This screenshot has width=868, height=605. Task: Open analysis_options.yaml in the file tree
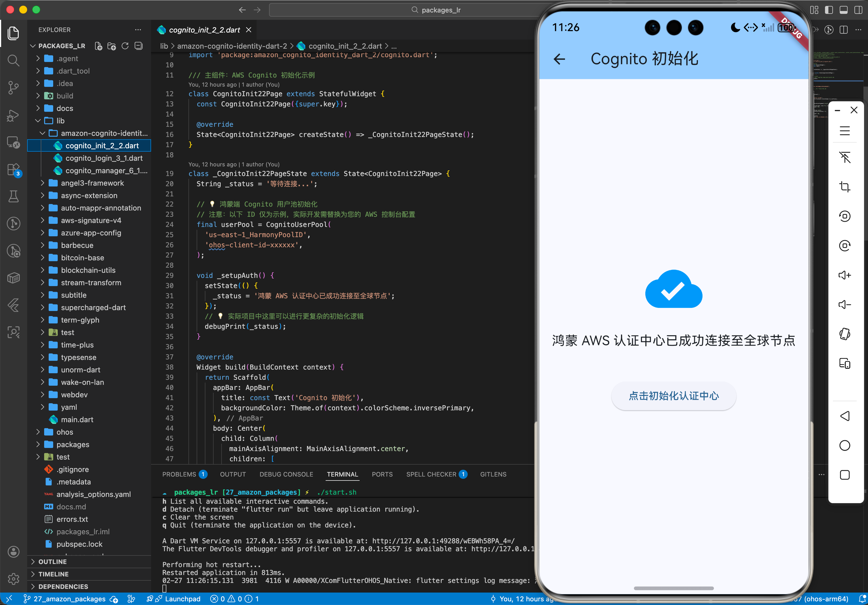tap(93, 494)
